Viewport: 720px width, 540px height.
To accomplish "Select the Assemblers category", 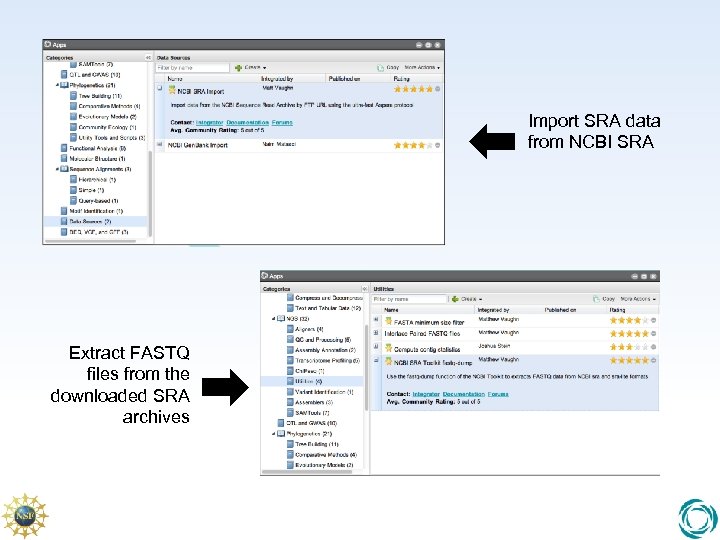I will 314,402.
